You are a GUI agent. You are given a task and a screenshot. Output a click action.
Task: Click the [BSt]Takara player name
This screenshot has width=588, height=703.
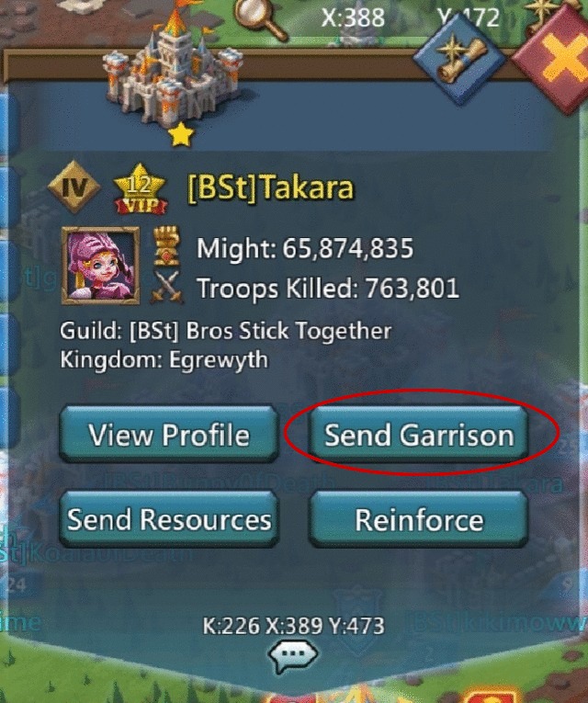[x=270, y=187]
